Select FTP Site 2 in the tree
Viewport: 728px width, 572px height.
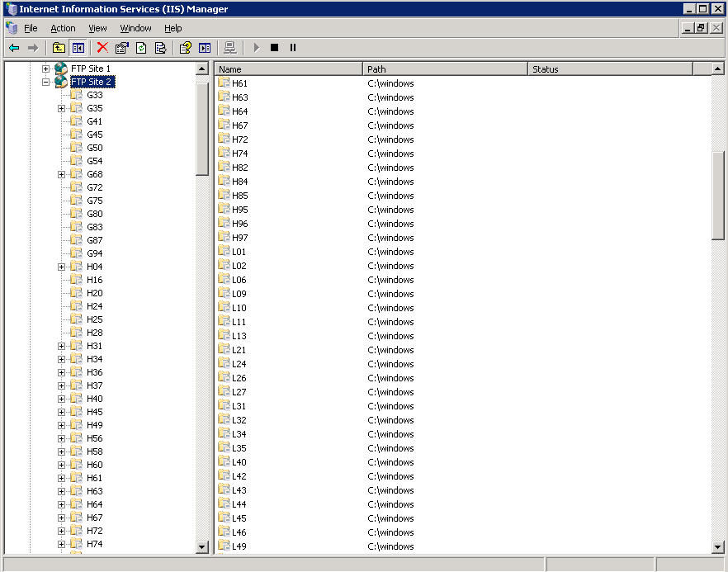click(x=91, y=83)
